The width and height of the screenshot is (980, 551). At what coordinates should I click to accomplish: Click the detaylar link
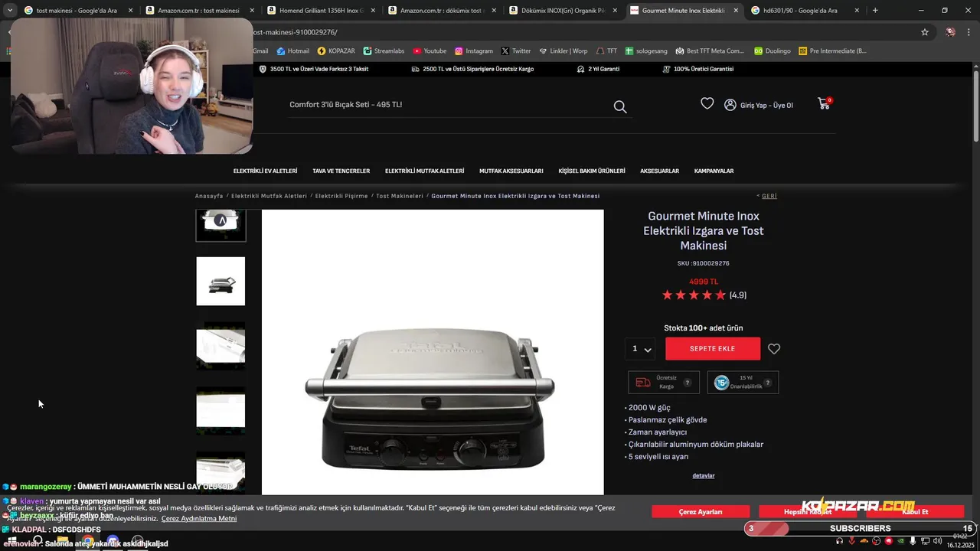pyautogui.click(x=704, y=476)
